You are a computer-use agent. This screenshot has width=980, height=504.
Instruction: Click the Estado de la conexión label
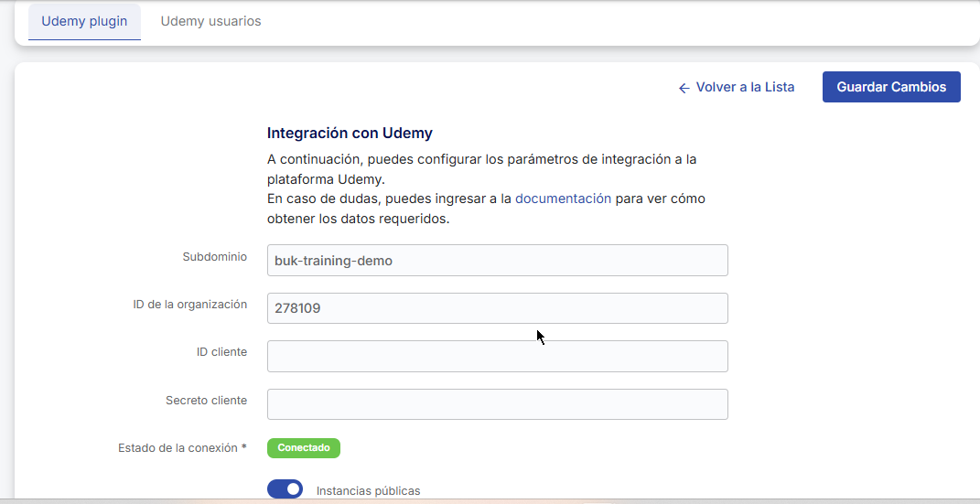(182, 448)
